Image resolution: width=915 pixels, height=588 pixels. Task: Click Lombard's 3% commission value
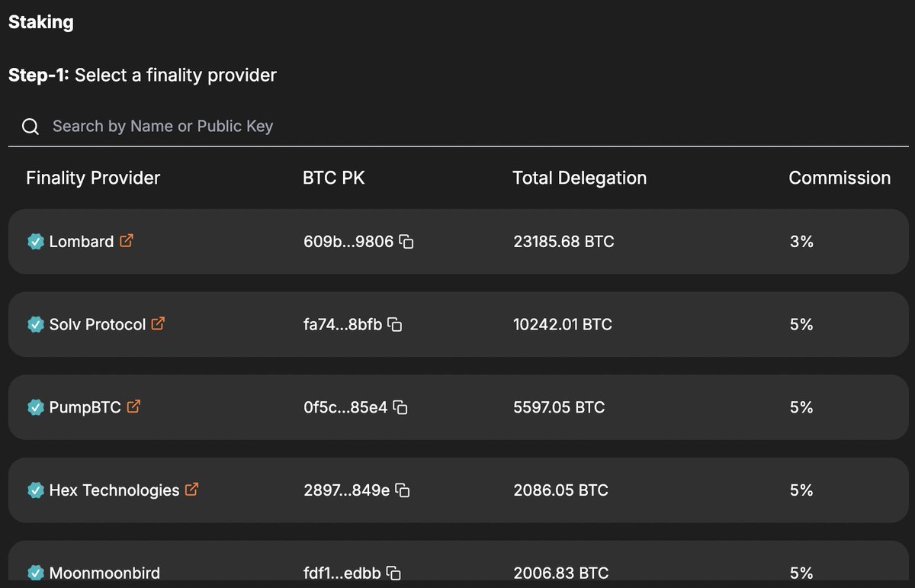801,242
